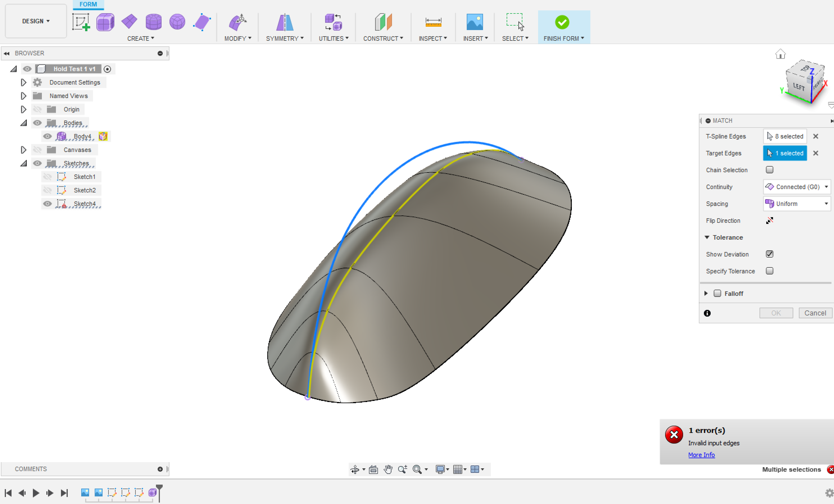Open the Spacing Uniform dropdown

[797, 204]
